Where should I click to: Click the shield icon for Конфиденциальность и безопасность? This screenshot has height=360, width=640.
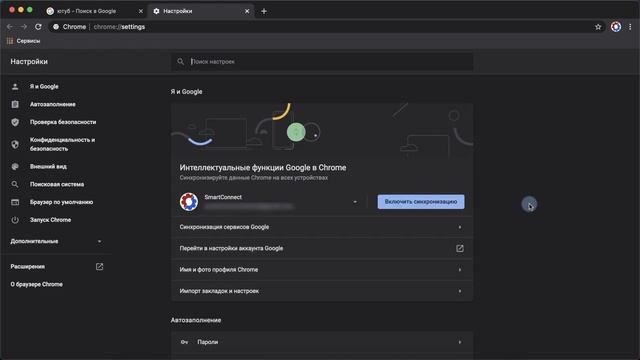click(x=15, y=144)
